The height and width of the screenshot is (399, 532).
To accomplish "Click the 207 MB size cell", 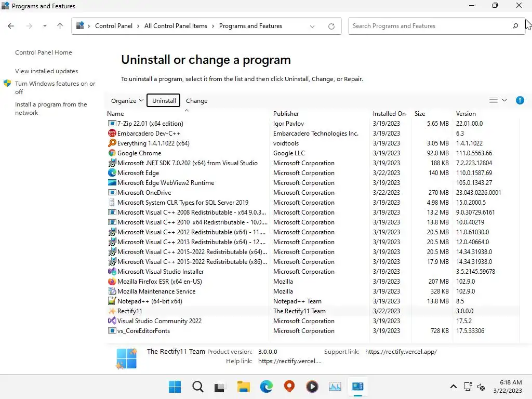I will (438, 281).
